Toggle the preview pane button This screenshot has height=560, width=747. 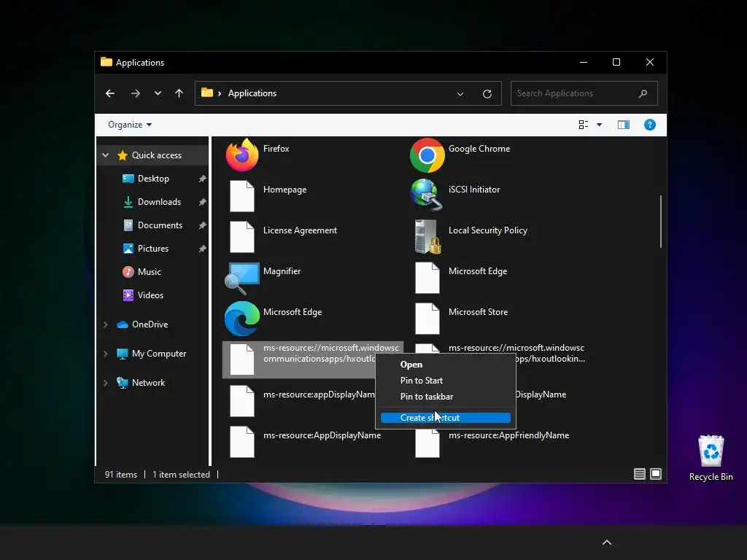[624, 125]
